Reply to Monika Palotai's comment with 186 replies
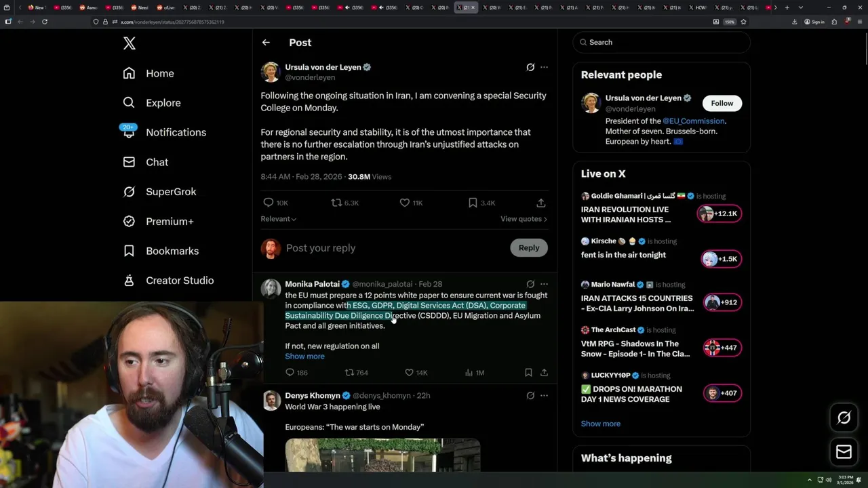 pos(296,372)
